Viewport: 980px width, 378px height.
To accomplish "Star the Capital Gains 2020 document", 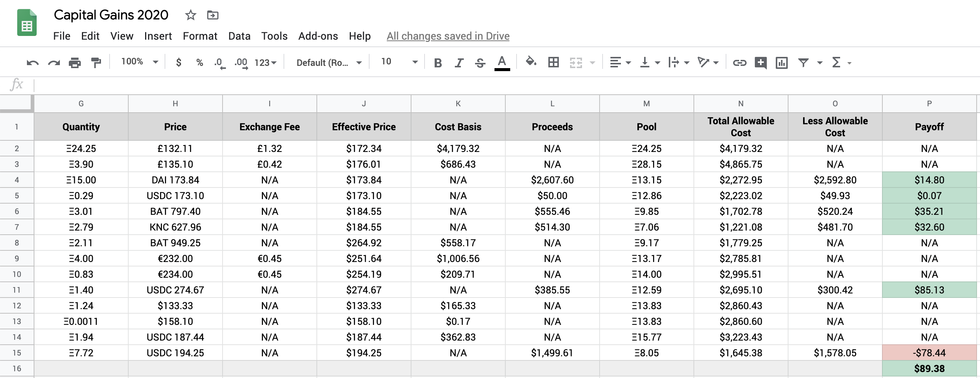I will click(x=190, y=15).
